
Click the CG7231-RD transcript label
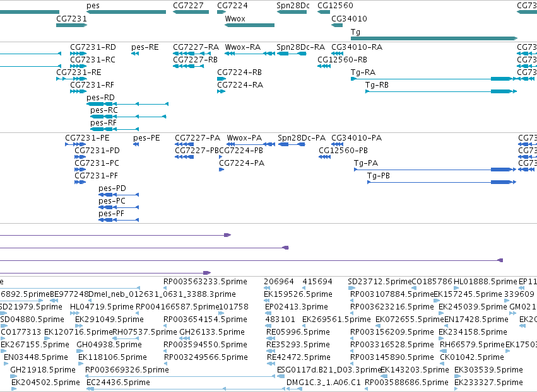tap(93, 47)
